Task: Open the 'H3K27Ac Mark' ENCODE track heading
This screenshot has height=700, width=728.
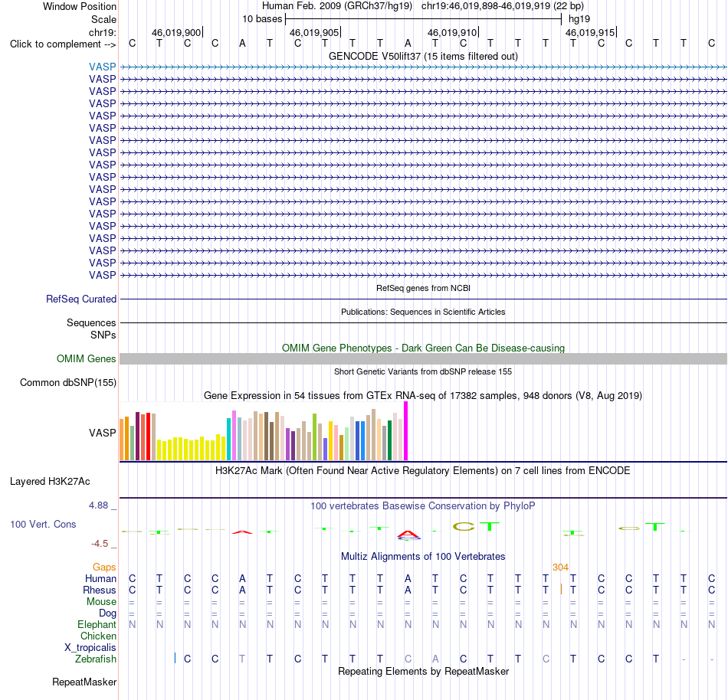Action: click(x=423, y=471)
